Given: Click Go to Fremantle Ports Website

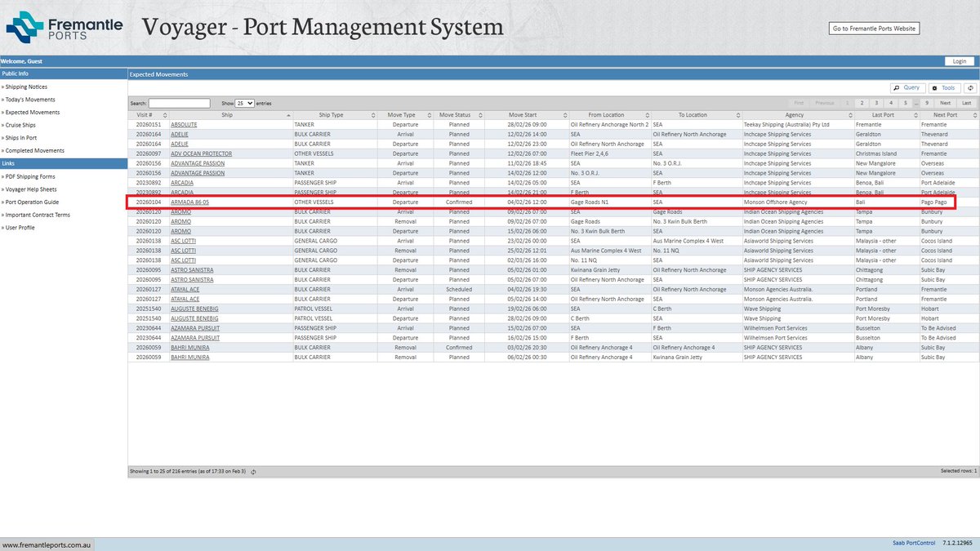Looking at the screenshot, I should click(874, 29).
